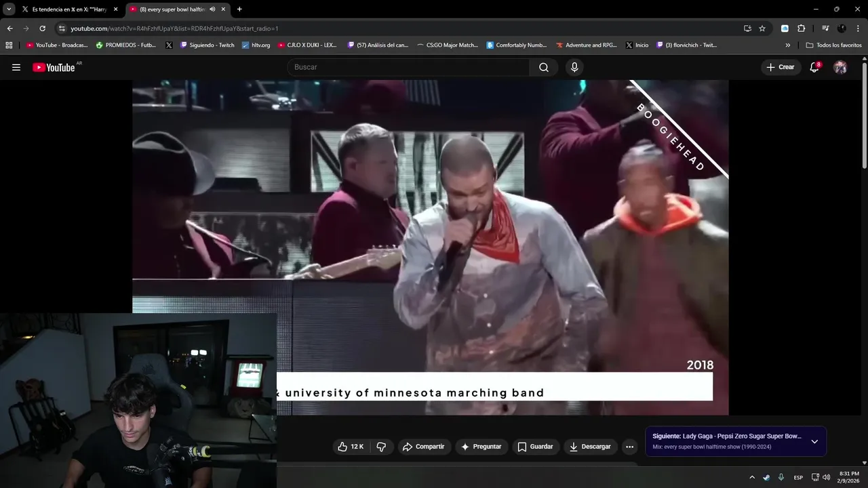The image size is (868, 488).
Task: Close the X trending tab
Action: 115,9
